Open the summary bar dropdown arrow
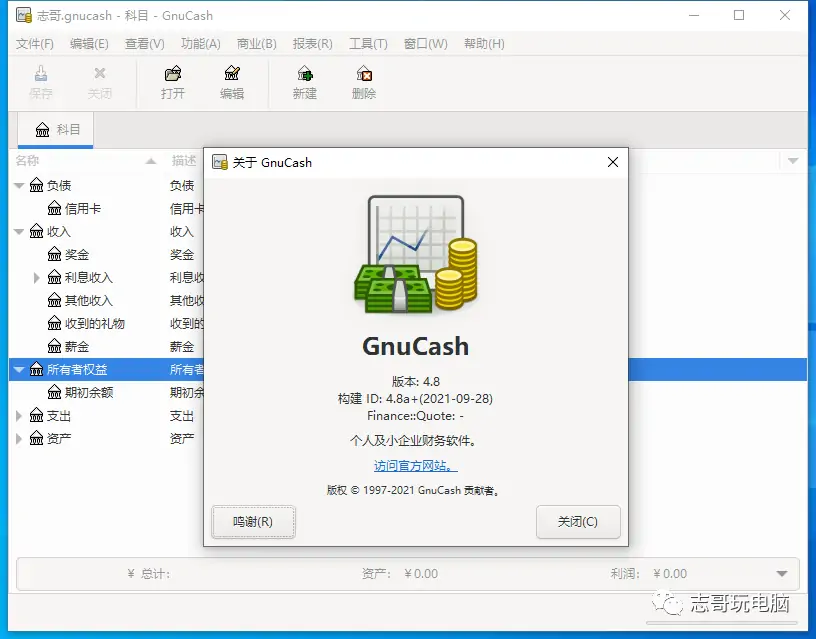Image resolution: width=816 pixels, height=639 pixels. click(782, 574)
